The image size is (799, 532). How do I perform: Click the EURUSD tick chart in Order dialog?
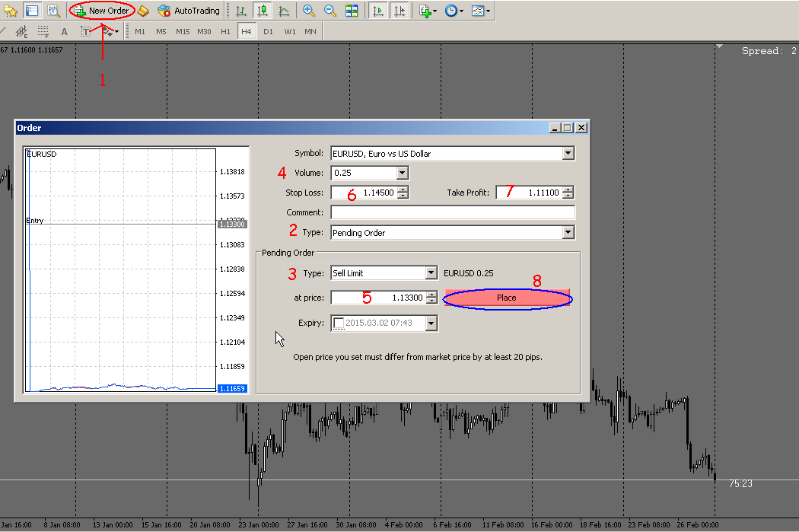(123, 270)
